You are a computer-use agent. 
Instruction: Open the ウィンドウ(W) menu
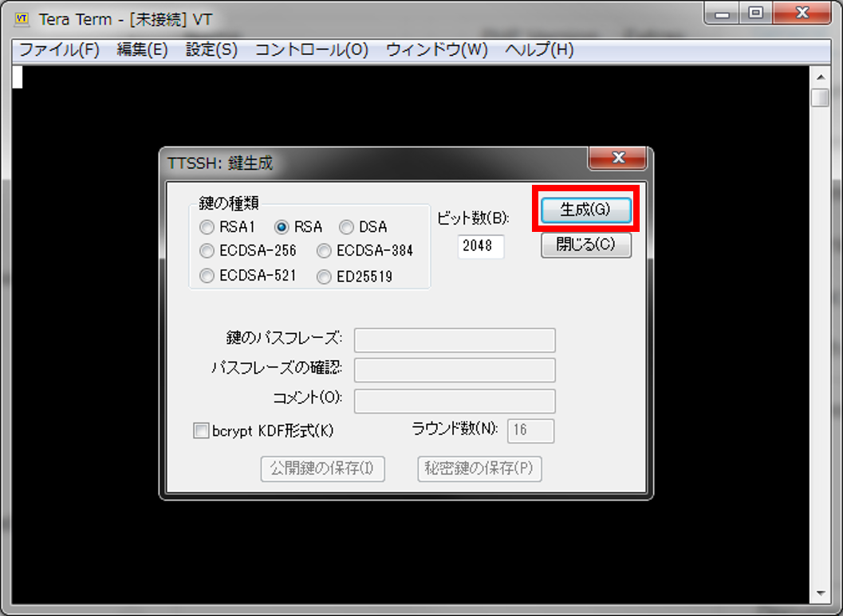click(436, 49)
